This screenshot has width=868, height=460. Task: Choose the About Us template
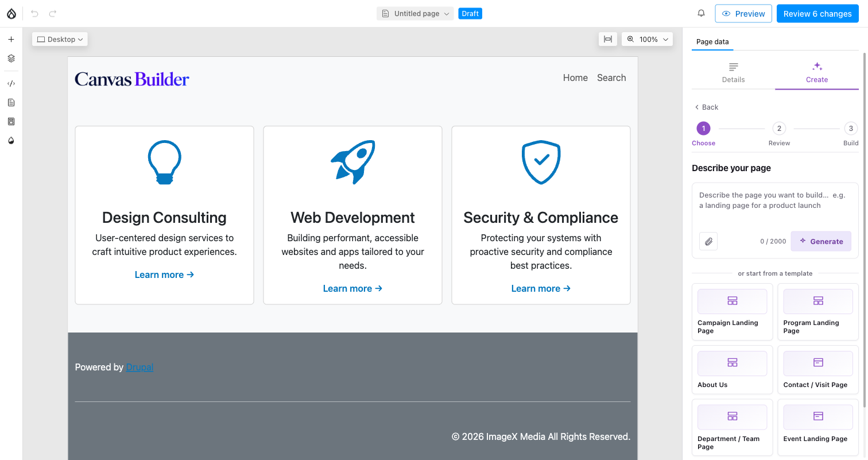pos(732,369)
